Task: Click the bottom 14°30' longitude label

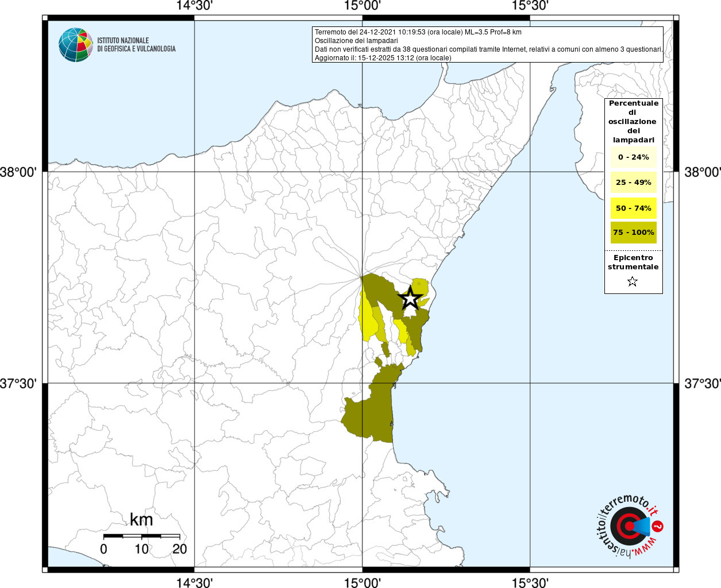Action: tap(194, 582)
